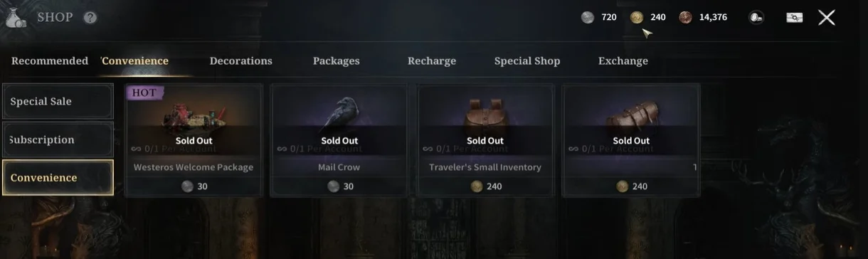Image resolution: width=868 pixels, height=259 pixels.
Task: Select the Westeros Welcome Package item
Action: click(194, 140)
